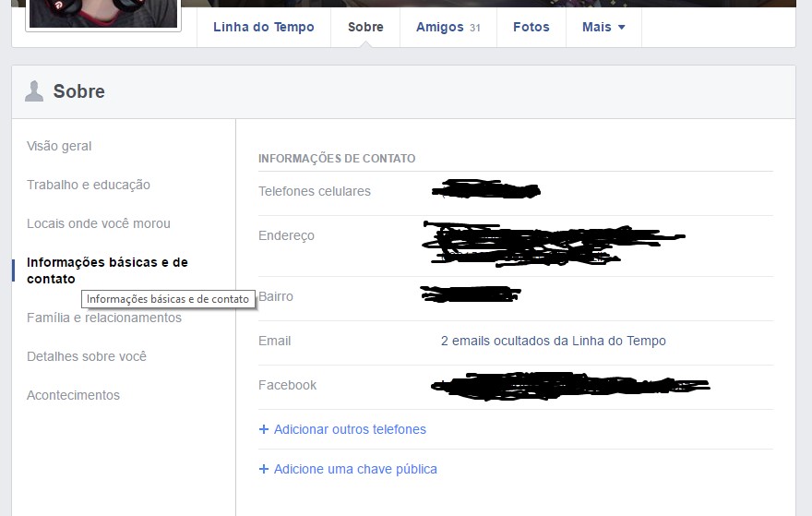The height and width of the screenshot is (516, 812).
Task: Click the Endereço label
Action: 286,236
